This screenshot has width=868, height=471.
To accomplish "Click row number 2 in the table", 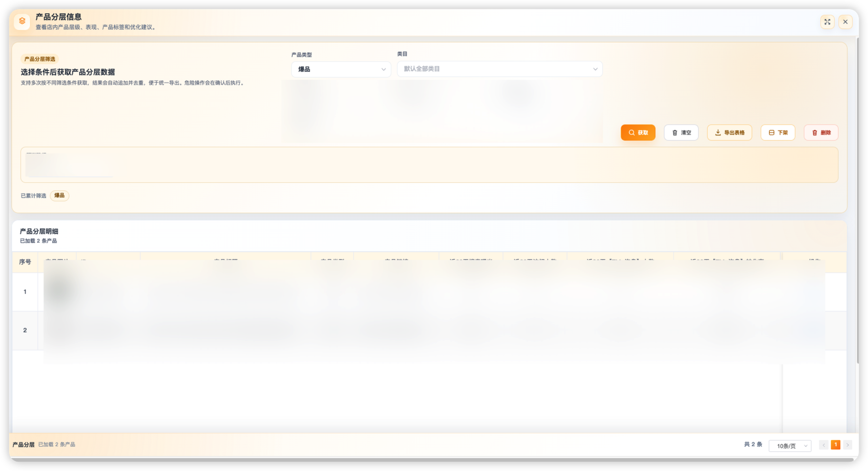I will 25,330.
